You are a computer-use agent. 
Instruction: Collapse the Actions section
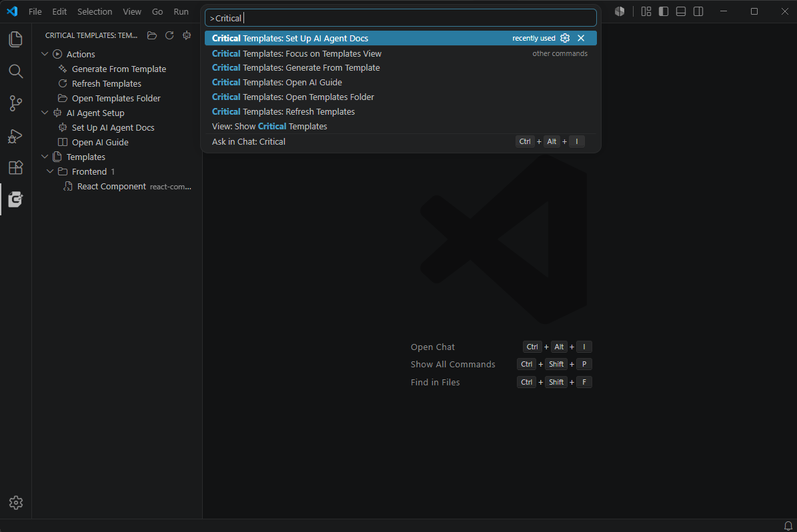coord(45,54)
